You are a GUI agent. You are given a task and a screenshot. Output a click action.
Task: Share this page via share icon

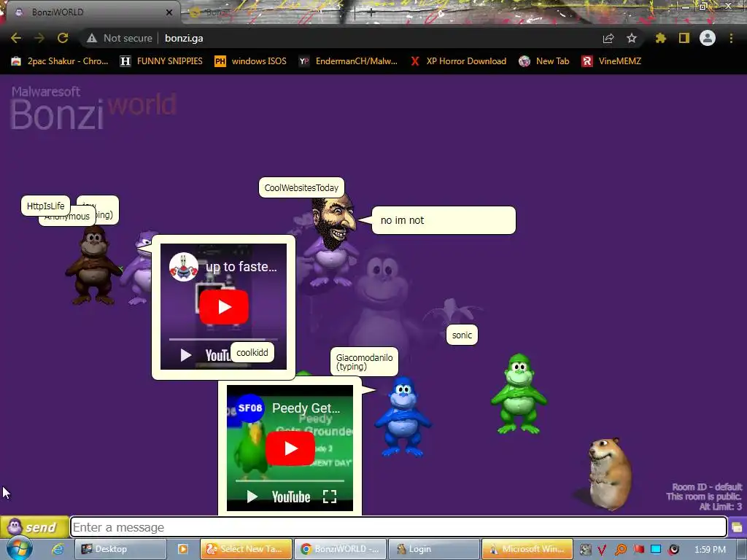(608, 38)
